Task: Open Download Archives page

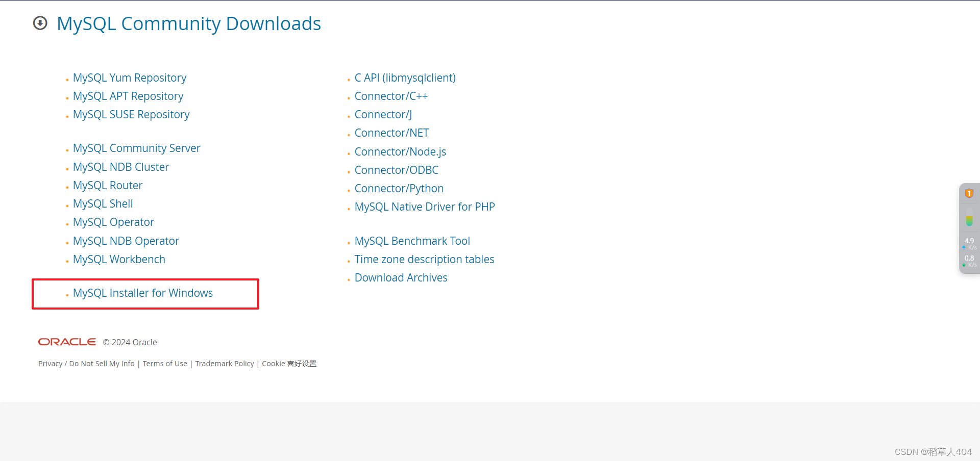Action: pos(401,278)
